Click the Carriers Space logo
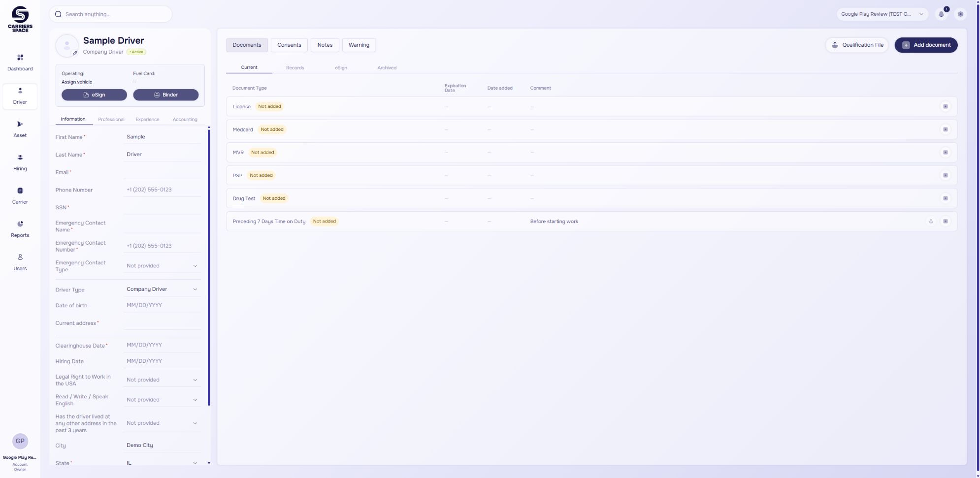980x478 pixels. click(20, 19)
